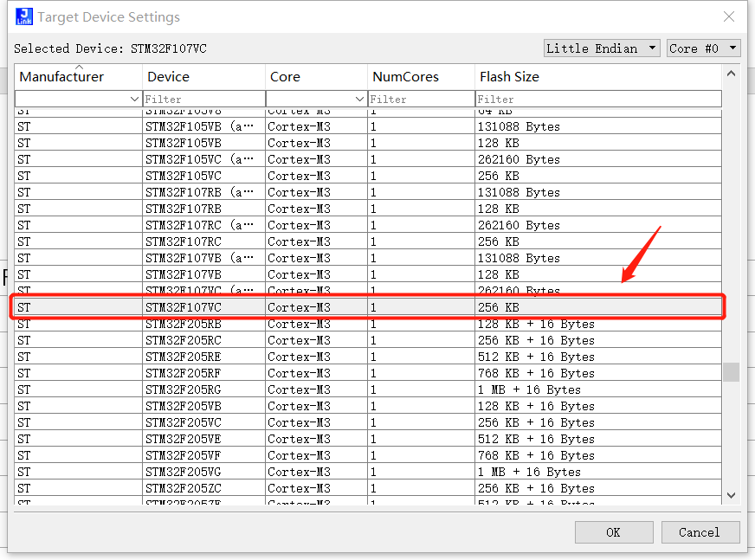This screenshot has height=560, width=755.
Task: Click the STM32F107RB 131088 Bytes cell
Action: (598, 192)
